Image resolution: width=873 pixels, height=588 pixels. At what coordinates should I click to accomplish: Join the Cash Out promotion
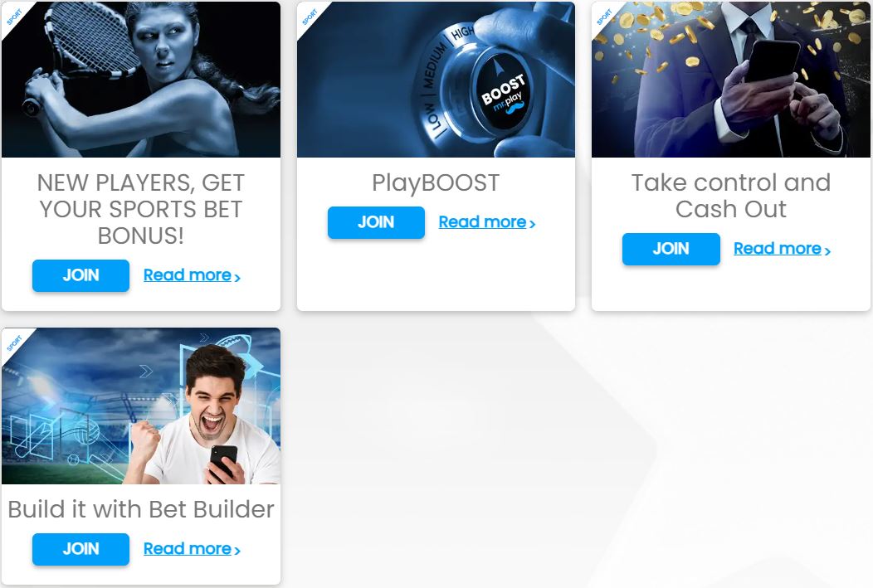tap(671, 249)
